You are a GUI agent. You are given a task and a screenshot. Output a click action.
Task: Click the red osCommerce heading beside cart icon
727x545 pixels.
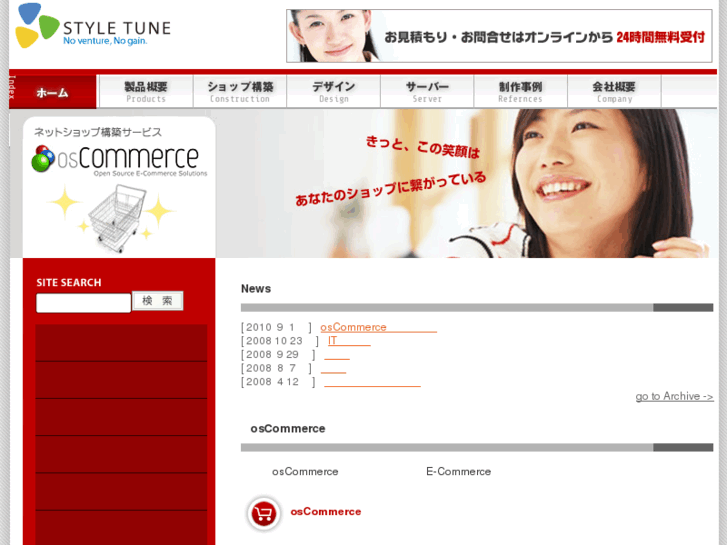pos(325,512)
